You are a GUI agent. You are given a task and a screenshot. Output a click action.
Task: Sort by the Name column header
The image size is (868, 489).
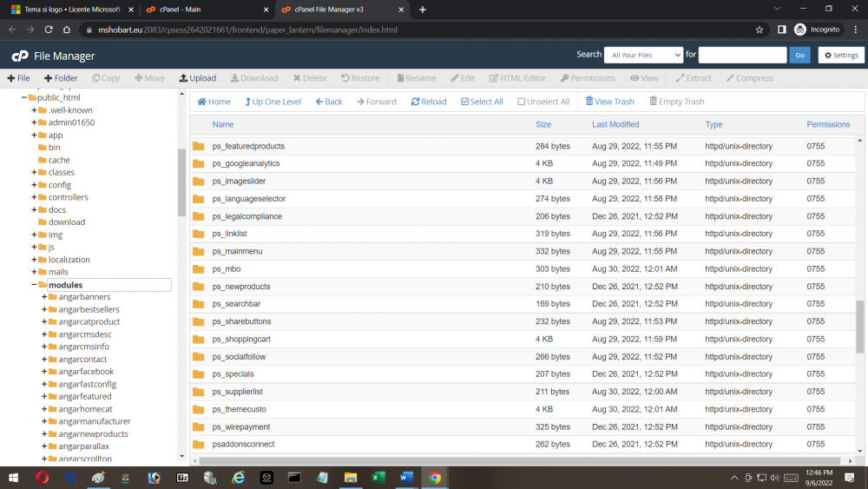tap(222, 124)
